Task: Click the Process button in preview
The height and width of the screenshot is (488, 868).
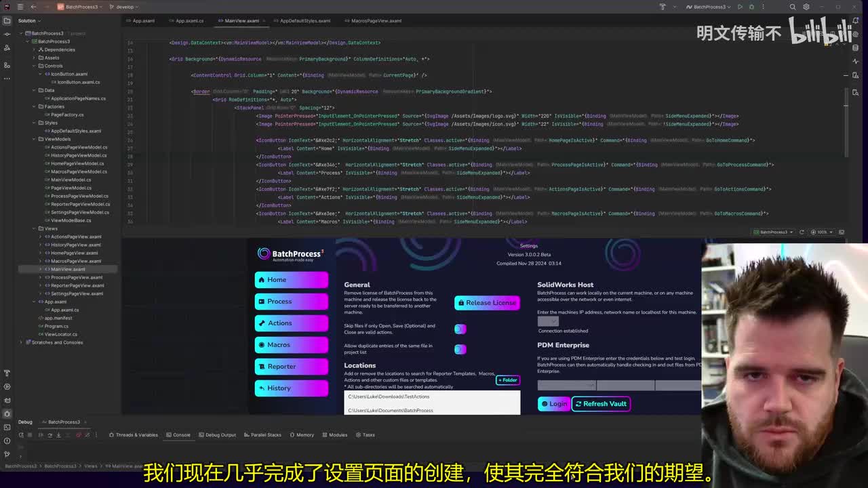Action: [292, 301]
